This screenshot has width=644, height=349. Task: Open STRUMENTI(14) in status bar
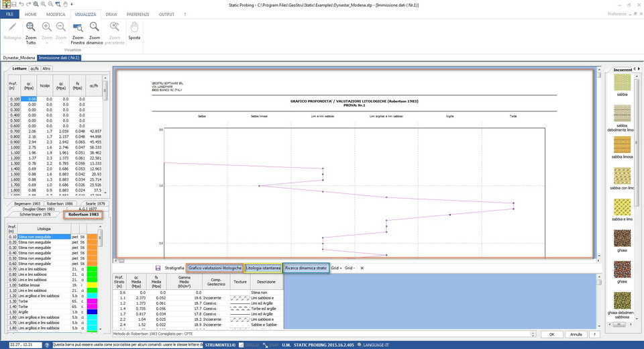[x=220, y=345]
